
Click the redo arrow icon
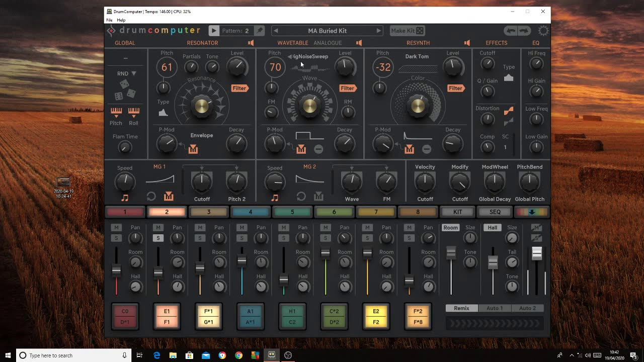pos(524,31)
